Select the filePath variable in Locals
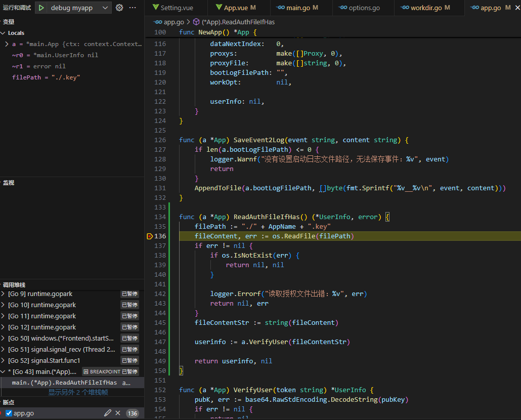The width and height of the screenshot is (521, 420). point(46,77)
